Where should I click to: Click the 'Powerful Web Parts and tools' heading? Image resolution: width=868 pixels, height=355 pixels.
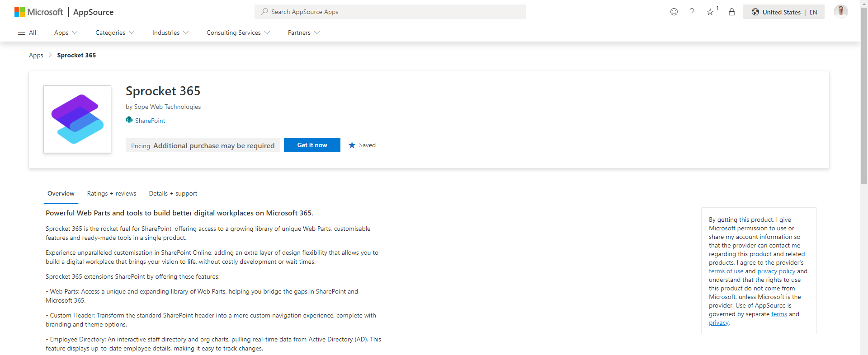pos(179,213)
